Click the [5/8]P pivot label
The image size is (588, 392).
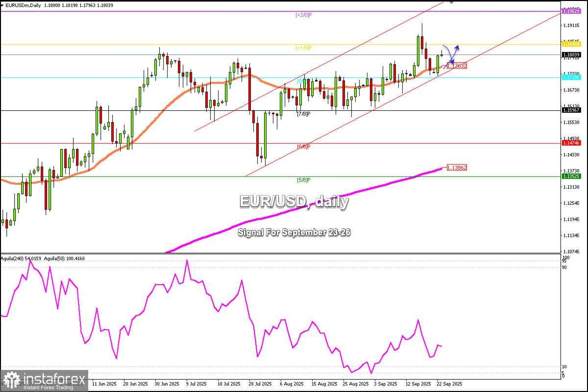pos(304,179)
